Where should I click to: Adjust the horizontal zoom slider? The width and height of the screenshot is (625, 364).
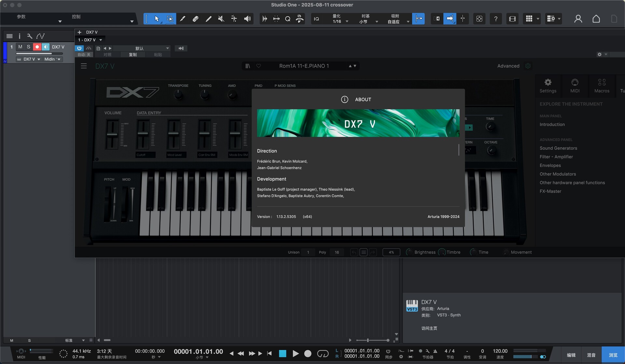point(373,340)
